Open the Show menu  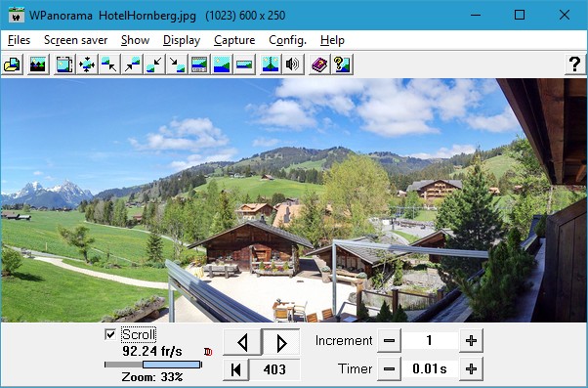pos(136,40)
